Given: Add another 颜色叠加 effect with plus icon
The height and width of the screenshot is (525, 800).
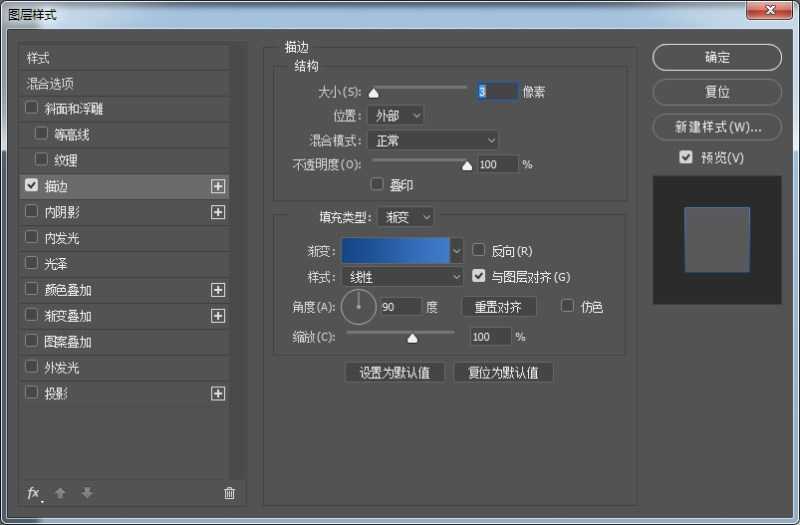Looking at the screenshot, I should pyautogui.click(x=218, y=290).
